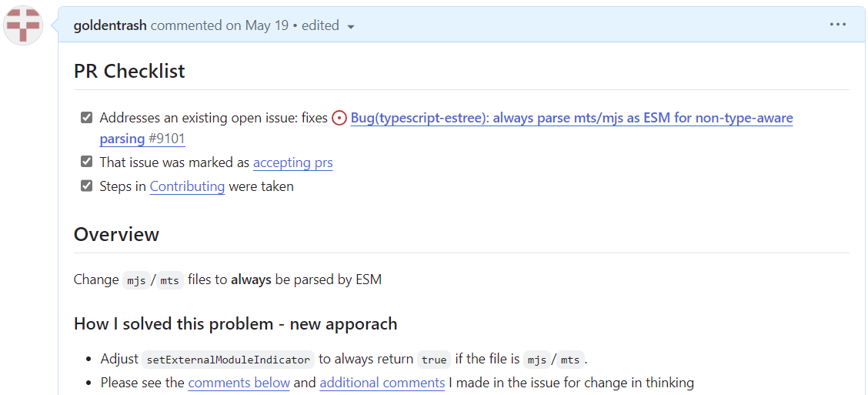The height and width of the screenshot is (395, 868).
Task: Click the open issue status icon
Action: [339, 118]
